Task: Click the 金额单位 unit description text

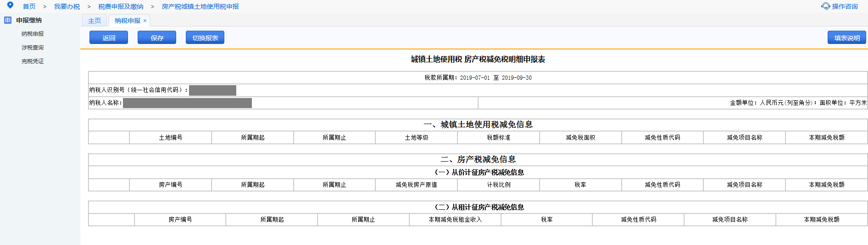Action: pos(798,103)
